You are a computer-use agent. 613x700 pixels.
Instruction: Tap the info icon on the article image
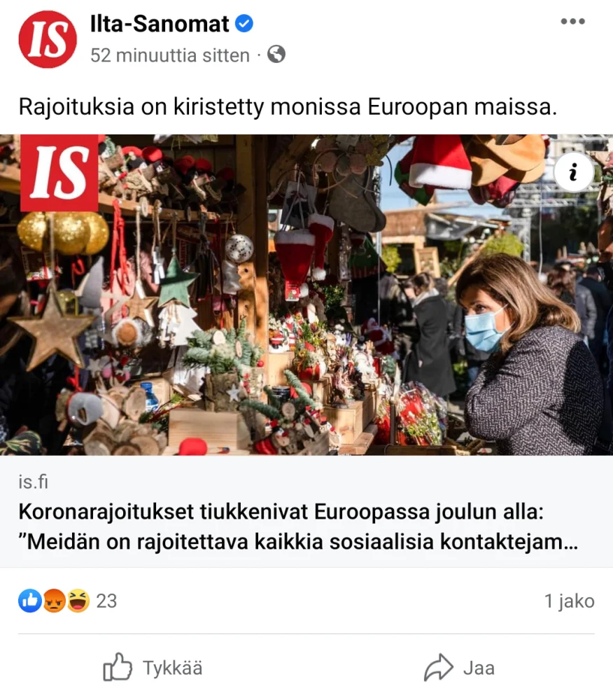[x=573, y=172]
